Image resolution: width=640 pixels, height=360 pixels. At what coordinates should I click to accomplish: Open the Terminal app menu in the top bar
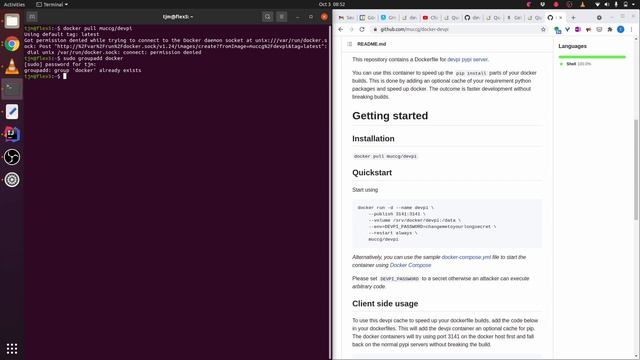tap(52, 4)
